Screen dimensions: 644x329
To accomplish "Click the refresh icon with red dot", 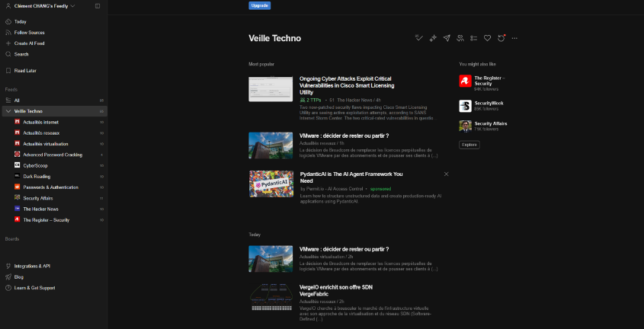I will pos(501,38).
